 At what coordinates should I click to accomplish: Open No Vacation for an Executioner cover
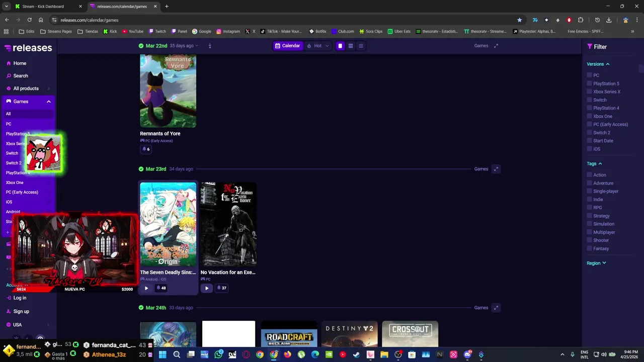[228, 224]
